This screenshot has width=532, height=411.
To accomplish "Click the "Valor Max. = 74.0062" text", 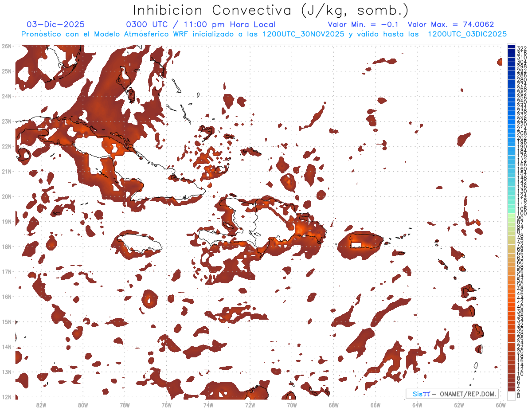I will click(451, 25).
